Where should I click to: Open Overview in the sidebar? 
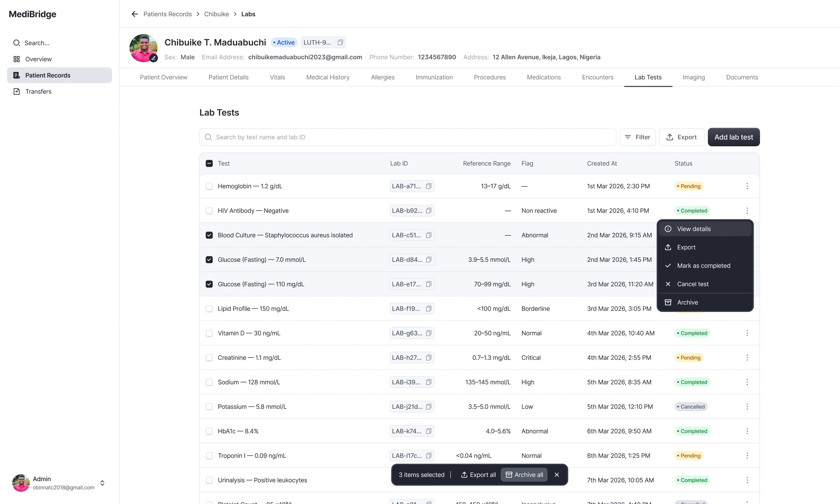click(59, 59)
